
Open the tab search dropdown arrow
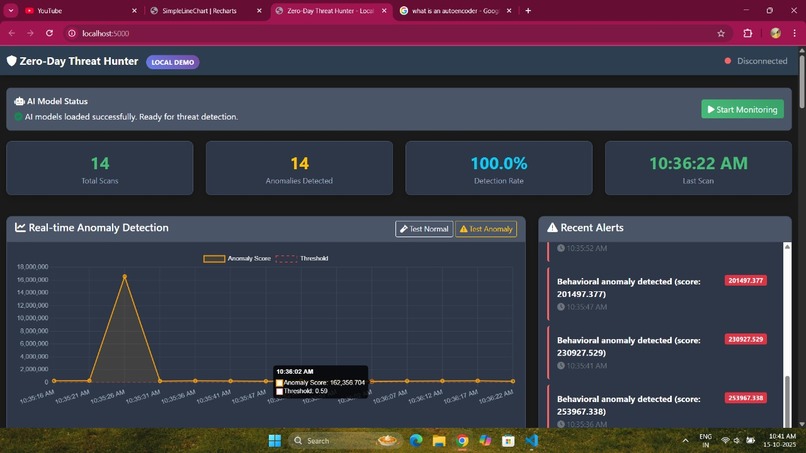pyautogui.click(x=11, y=11)
